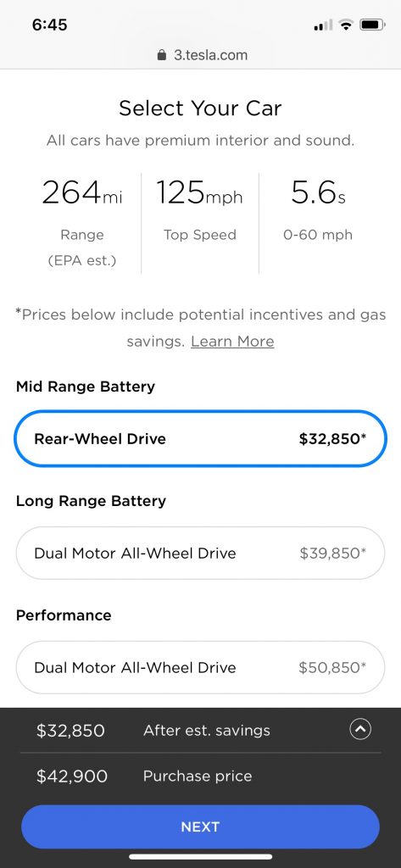401x868 pixels.
Task: Tap the $32,850 After est. savings row
Action: click(x=200, y=730)
